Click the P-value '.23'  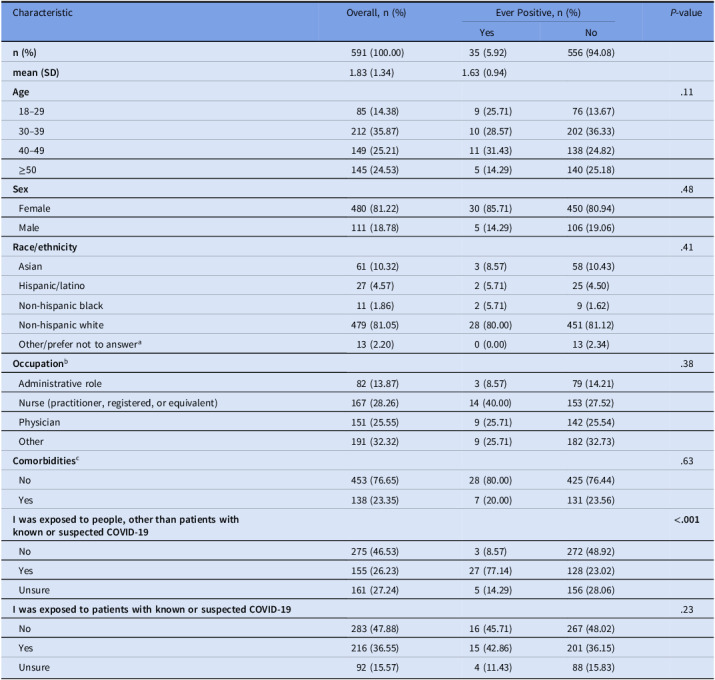coord(687,609)
